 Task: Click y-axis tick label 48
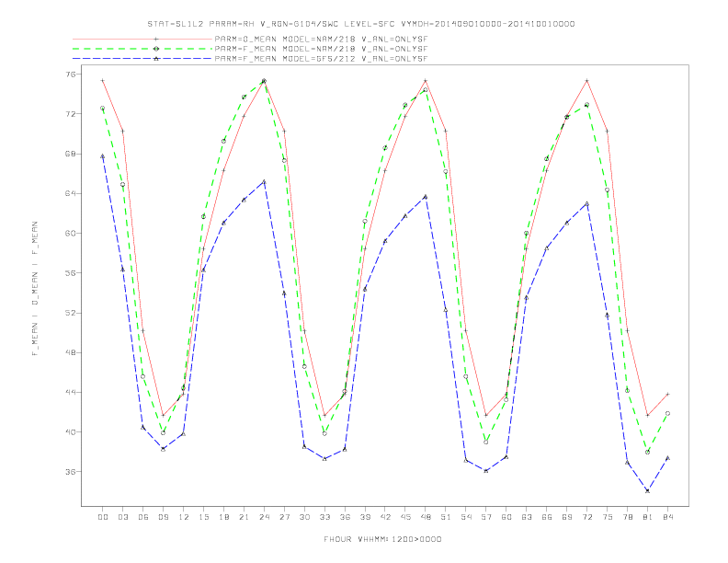point(72,352)
